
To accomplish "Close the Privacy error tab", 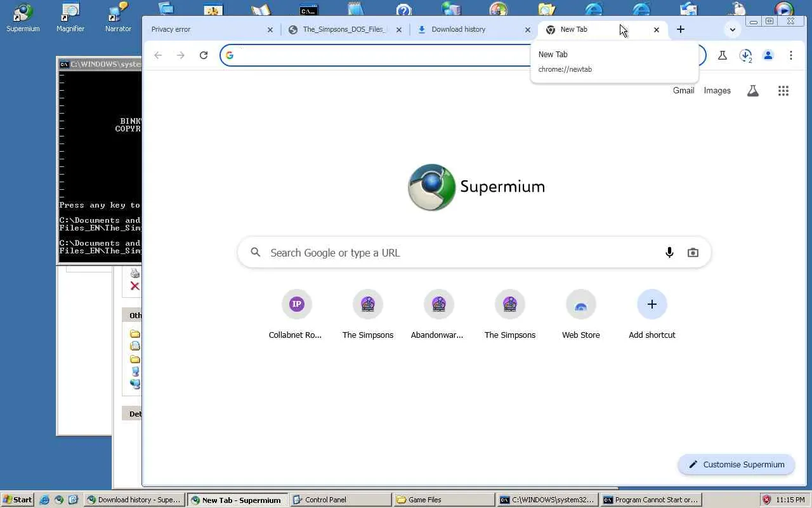I will [270, 29].
